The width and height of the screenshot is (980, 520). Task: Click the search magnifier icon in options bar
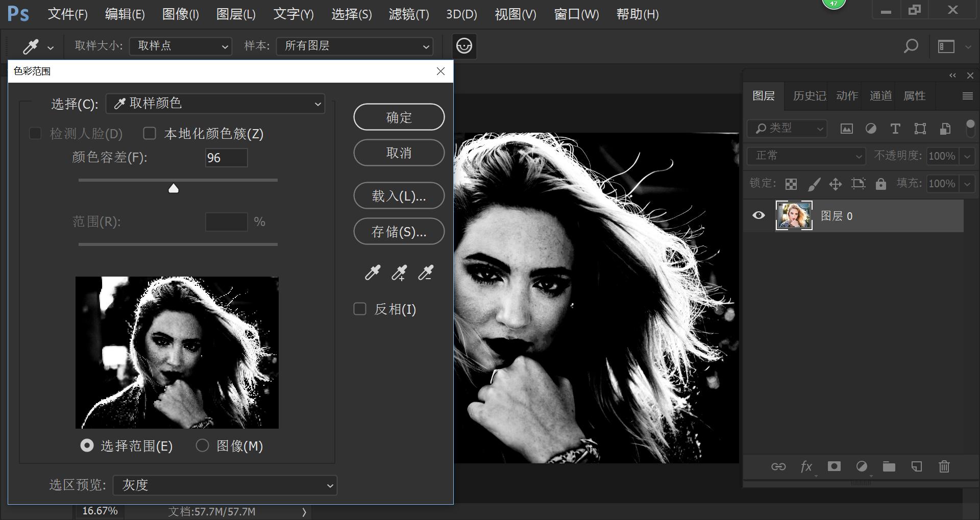click(911, 46)
